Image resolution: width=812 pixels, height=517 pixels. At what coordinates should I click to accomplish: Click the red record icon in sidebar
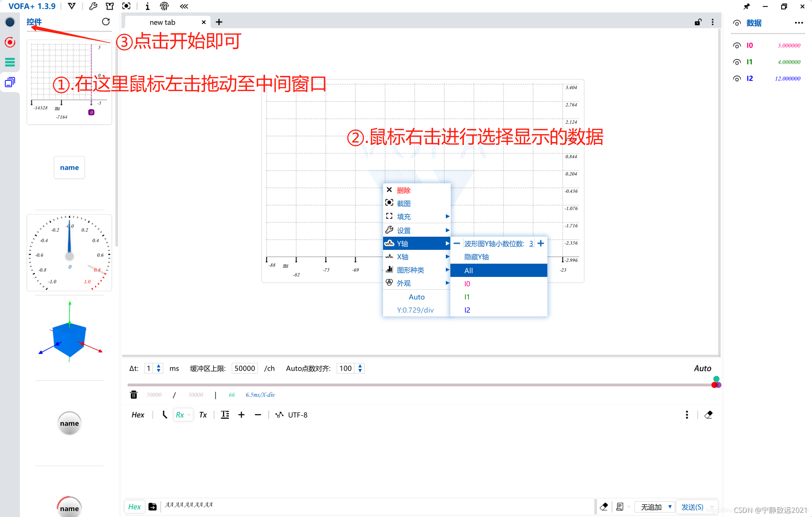pos(10,42)
